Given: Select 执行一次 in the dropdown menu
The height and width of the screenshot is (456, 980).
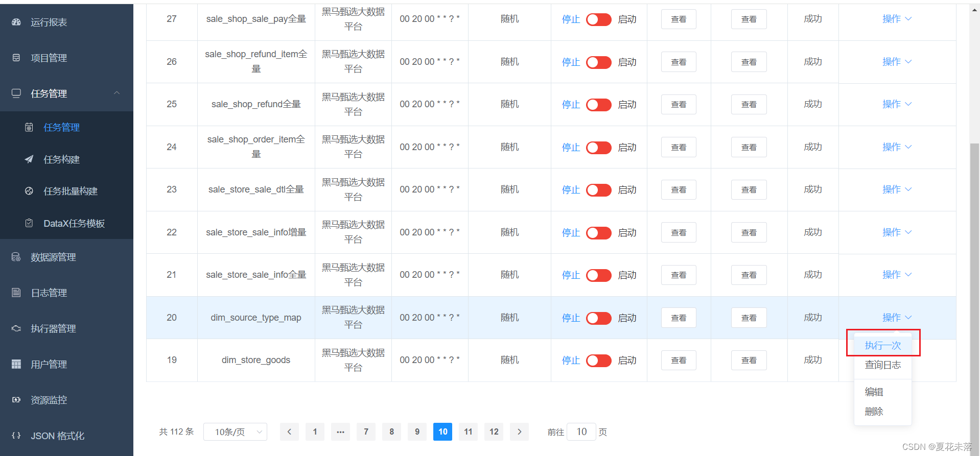Looking at the screenshot, I should tap(883, 346).
